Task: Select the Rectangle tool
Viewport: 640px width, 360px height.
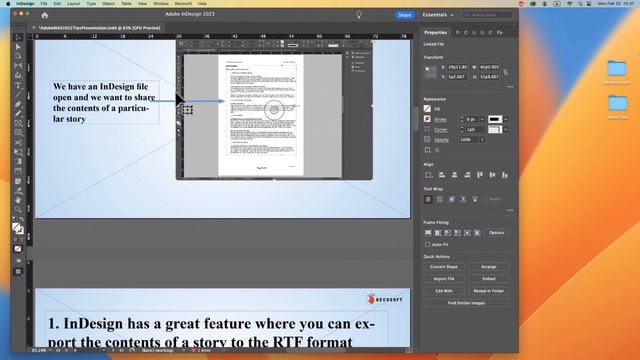Action: (18, 132)
